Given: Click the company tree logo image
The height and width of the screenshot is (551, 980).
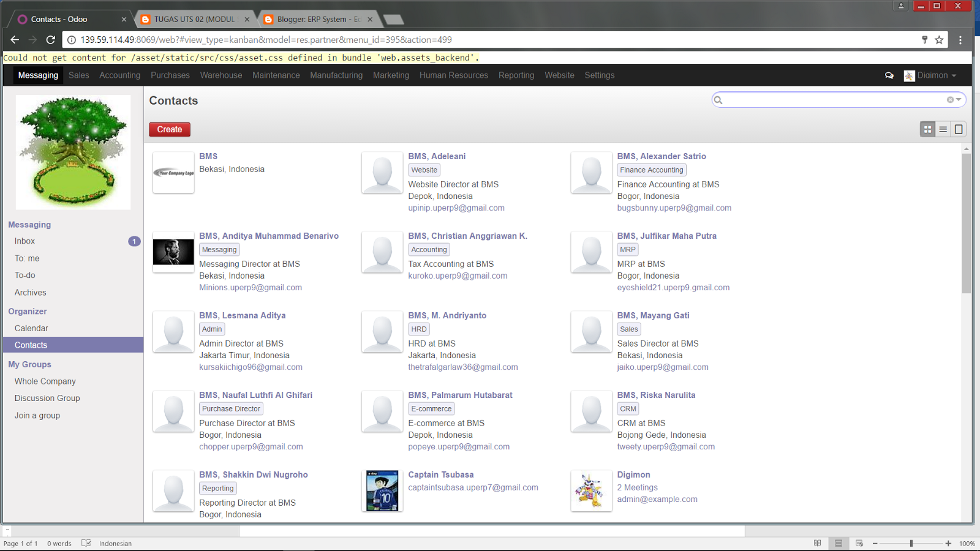Looking at the screenshot, I should click(x=73, y=152).
